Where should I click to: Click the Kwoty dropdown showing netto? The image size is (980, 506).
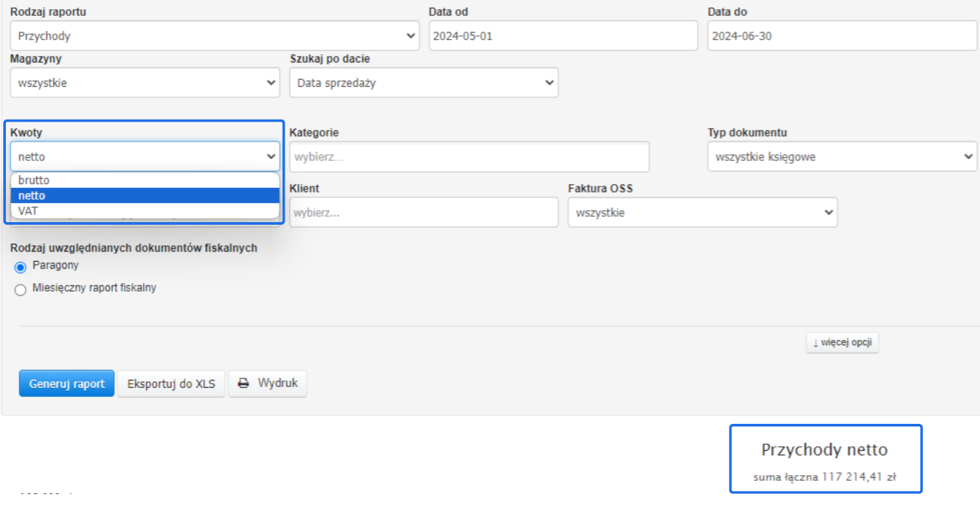[x=145, y=157]
